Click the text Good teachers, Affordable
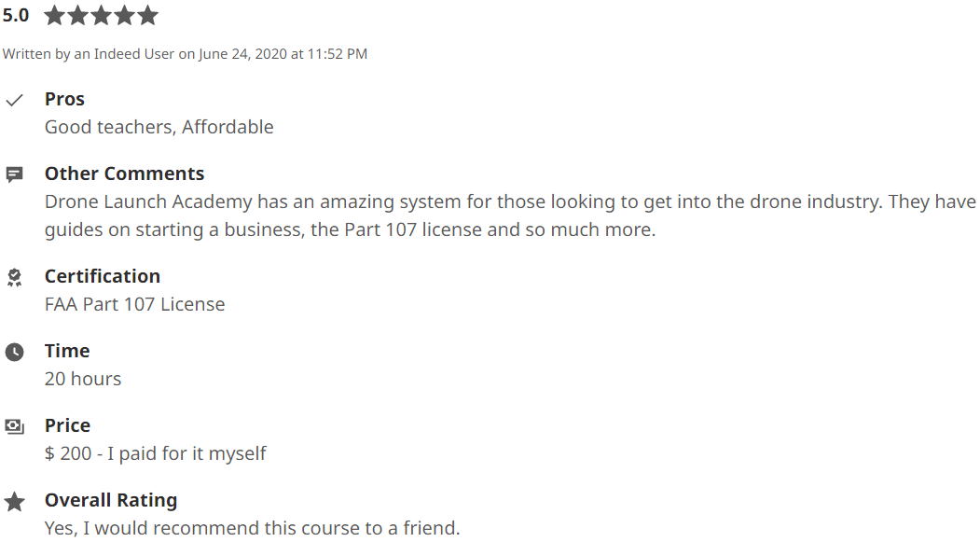The width and height of the screenshot is (980, 542). tap(159, 127)
